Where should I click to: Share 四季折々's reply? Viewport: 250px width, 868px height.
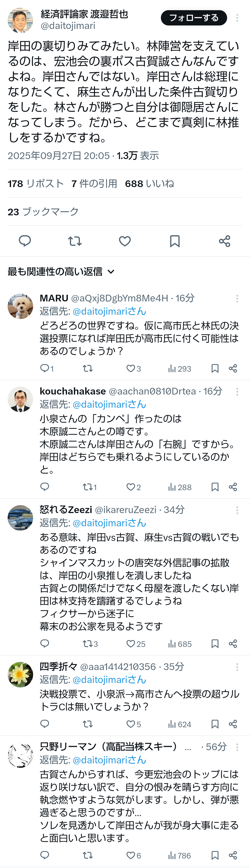coord(233,724)
